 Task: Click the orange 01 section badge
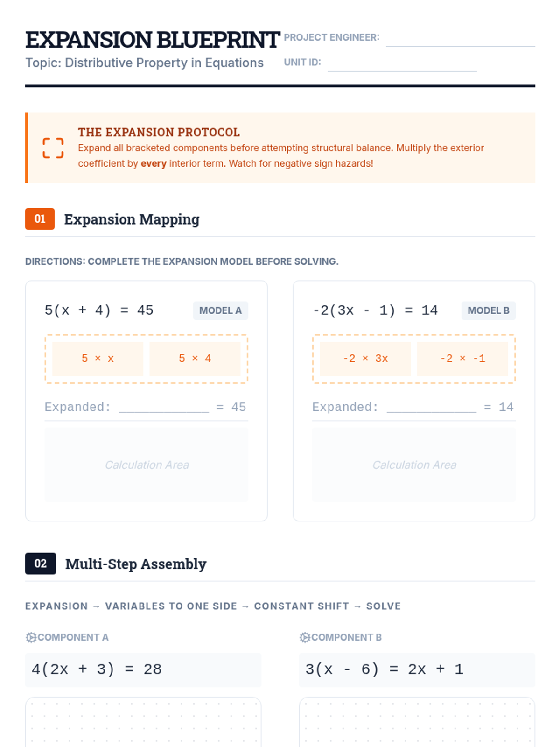(40, 219)
